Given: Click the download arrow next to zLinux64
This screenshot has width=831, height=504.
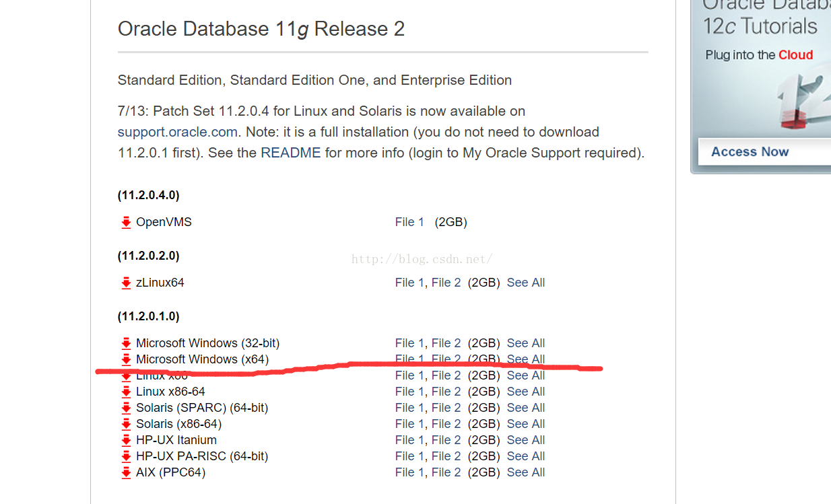Looking at the screenshot, I should click(x=126, y=283).
